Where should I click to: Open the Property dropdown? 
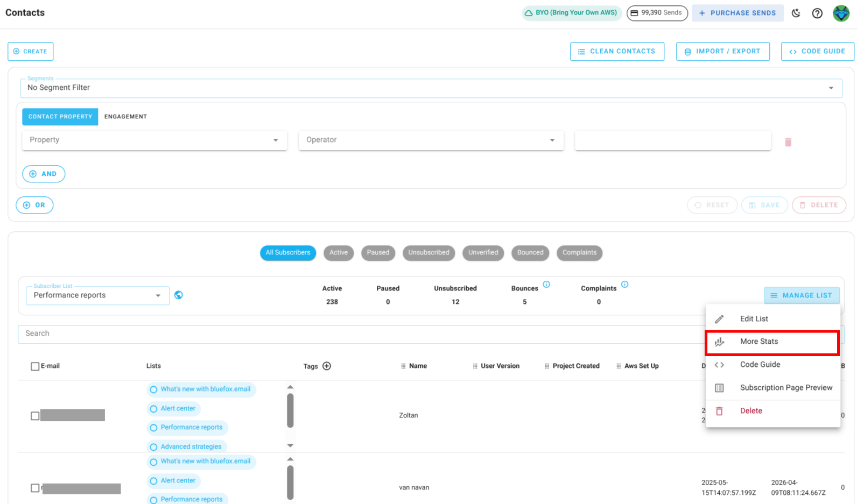click(154, 140)
